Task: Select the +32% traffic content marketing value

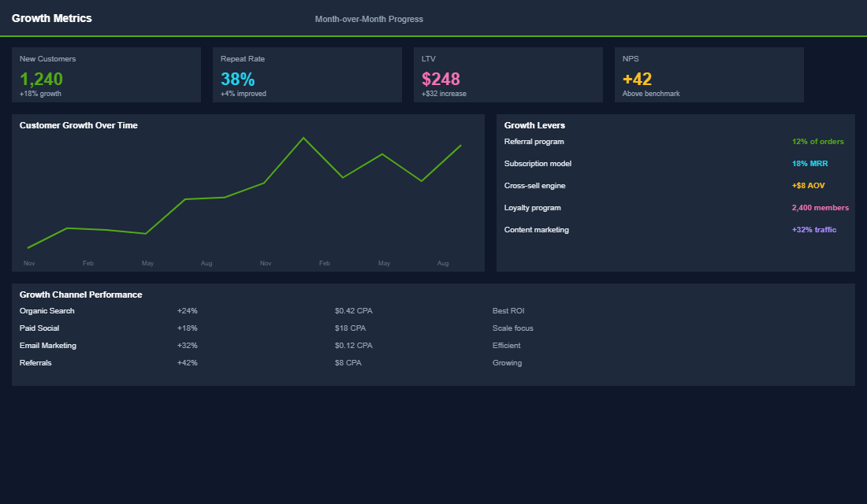Action: point(813,229)
